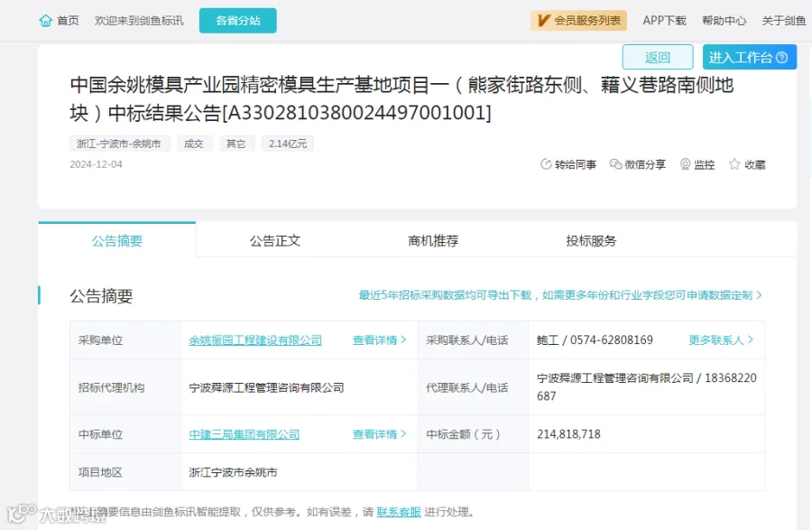Click the announcement title heading
Viewport: 812px width, 530px height.
[401, 98]
